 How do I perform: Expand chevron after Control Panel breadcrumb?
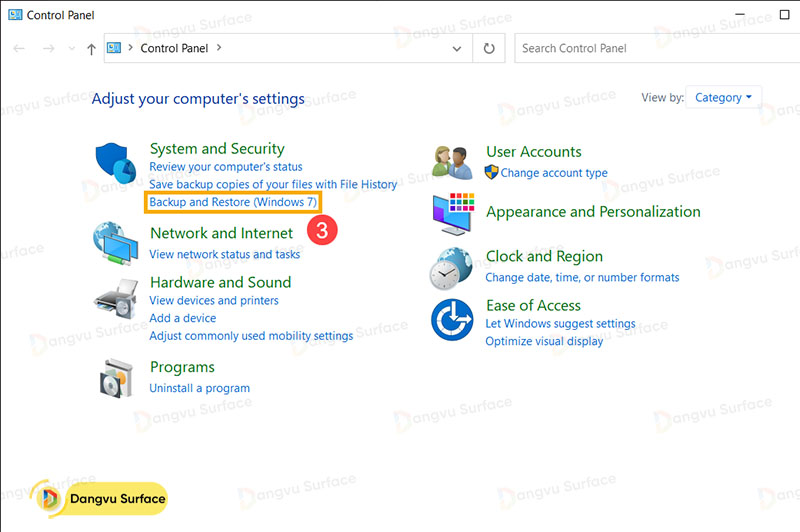(219, 47)
